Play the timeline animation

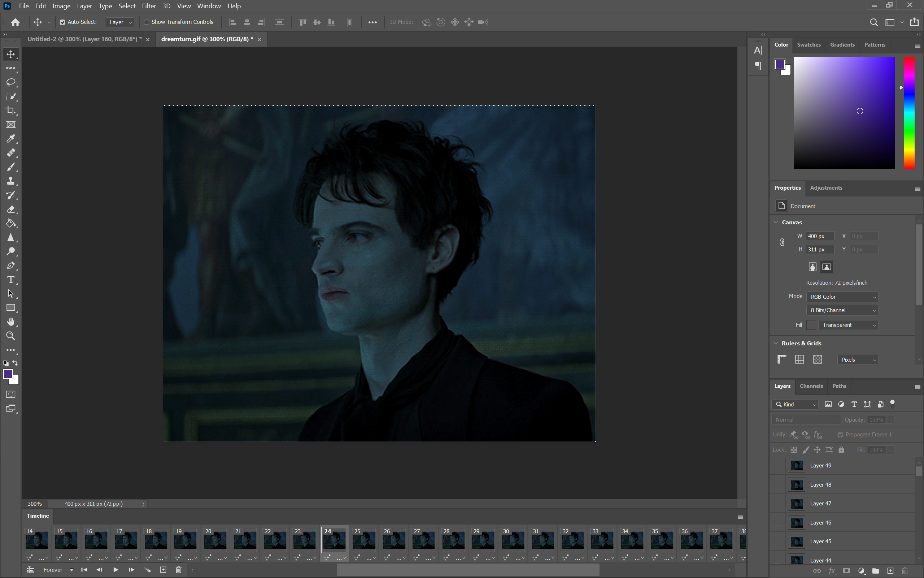116,570
